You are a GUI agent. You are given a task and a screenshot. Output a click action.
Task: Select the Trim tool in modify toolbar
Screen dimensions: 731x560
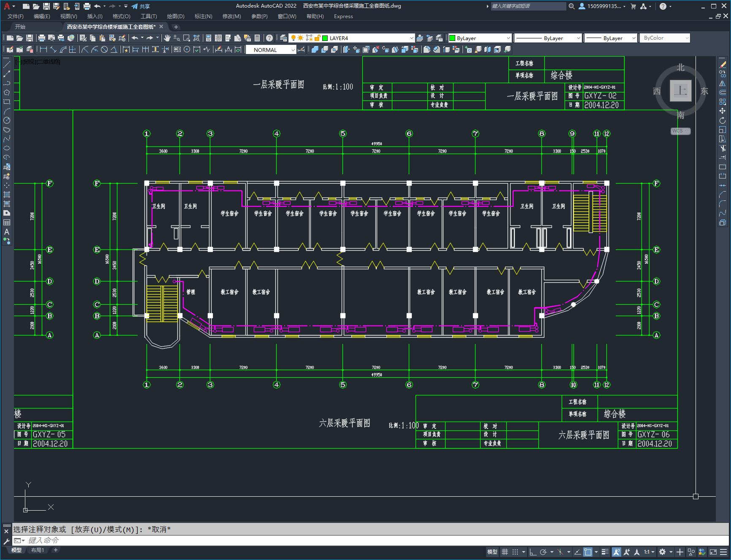[723, 148]
